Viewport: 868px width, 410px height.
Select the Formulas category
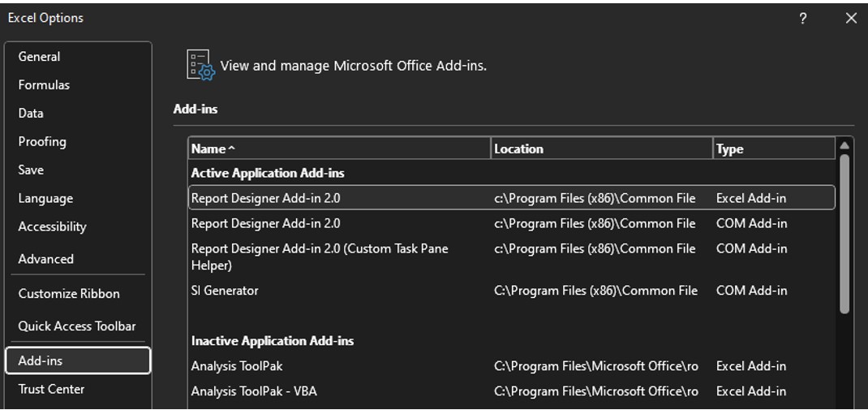78,84
